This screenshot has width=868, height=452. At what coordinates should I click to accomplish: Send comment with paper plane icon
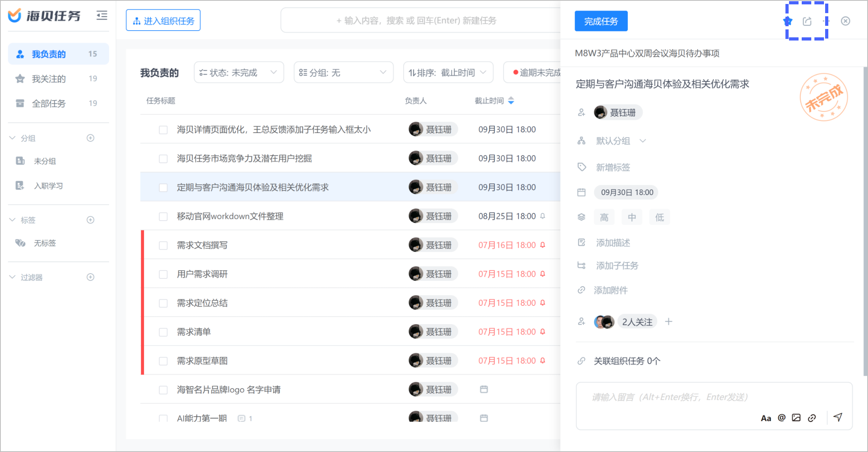pos(838,417)
